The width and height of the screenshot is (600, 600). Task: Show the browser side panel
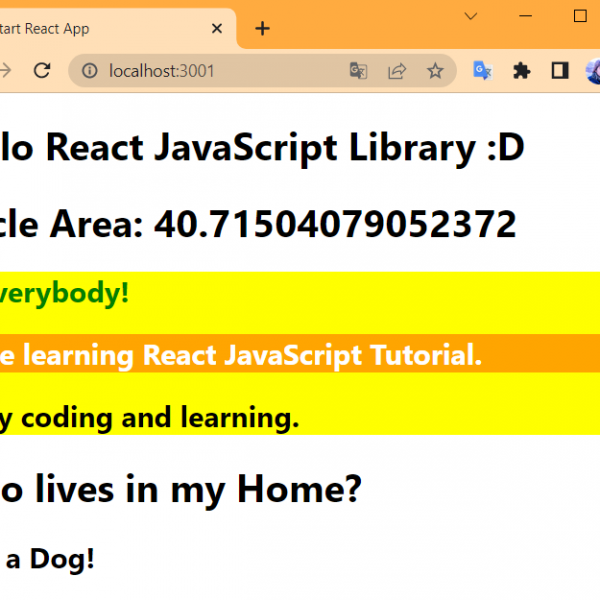(560, 71)
